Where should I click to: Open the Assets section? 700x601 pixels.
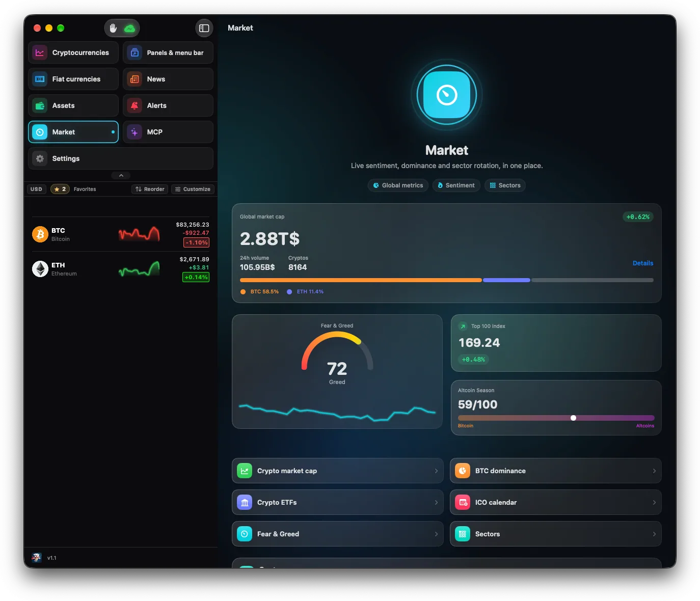73,105
